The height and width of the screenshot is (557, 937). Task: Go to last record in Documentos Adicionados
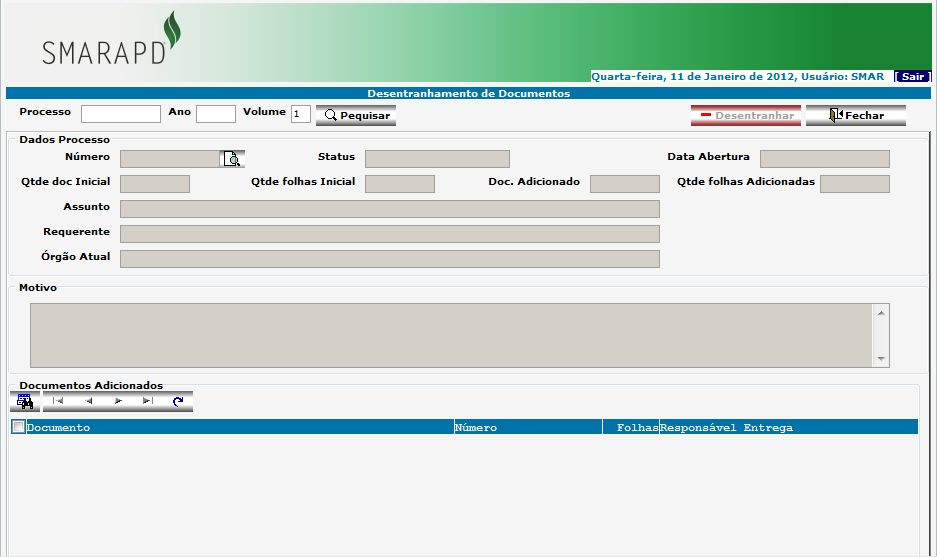click(148, 401)
